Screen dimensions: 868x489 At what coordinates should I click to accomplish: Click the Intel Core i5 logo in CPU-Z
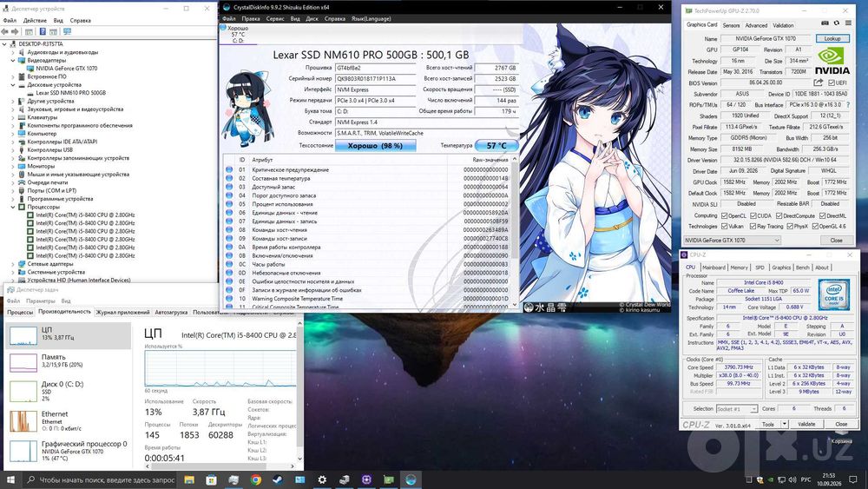833,294
